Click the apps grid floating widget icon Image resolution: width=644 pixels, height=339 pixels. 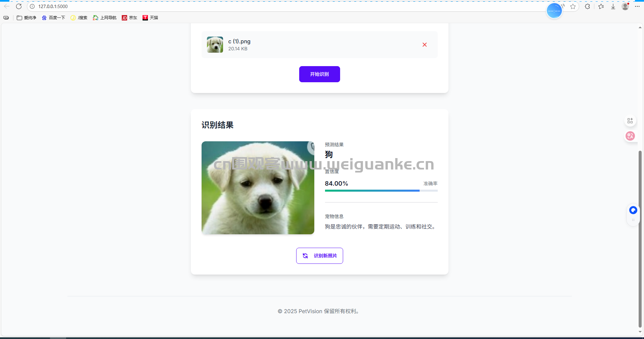pos(630,121)
